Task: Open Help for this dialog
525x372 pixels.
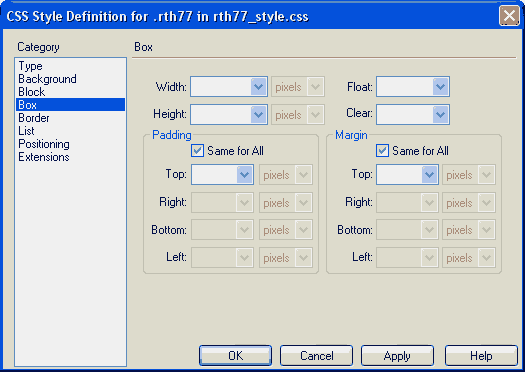Action: [x=481, y=356]
